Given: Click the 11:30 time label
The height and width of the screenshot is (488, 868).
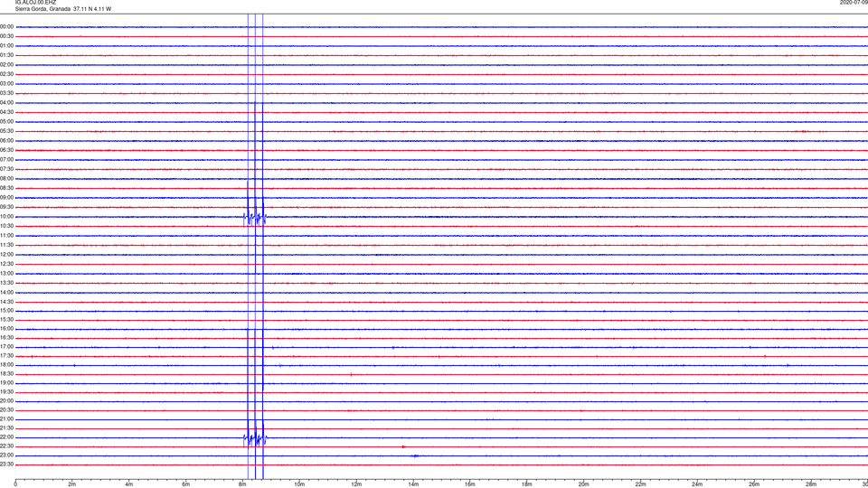Looking at the screenshot, I should coord(6,245).
